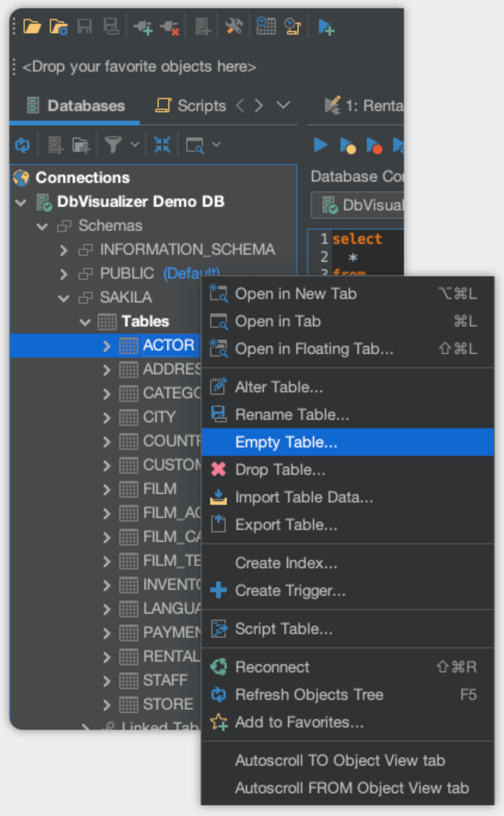Click the create database connection icon in top toolbar
This screenshot has height=816, width=504.
pos(203,26)
